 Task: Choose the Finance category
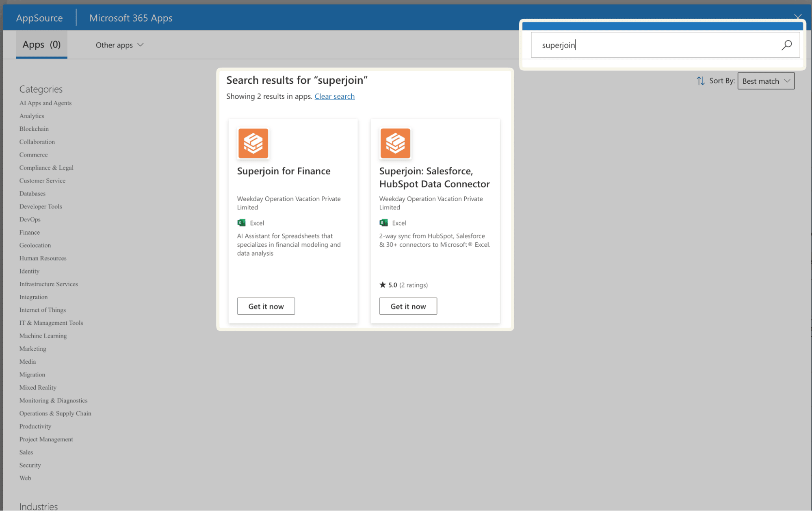point(29,233)
